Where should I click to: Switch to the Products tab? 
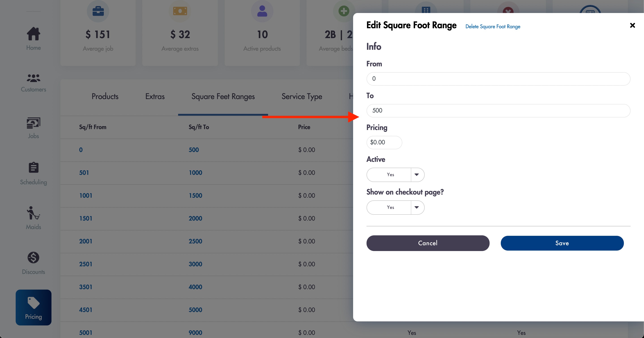(105, 97)
